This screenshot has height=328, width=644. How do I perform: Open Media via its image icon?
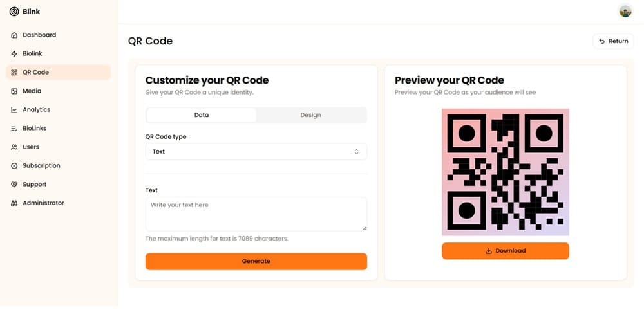14,91
